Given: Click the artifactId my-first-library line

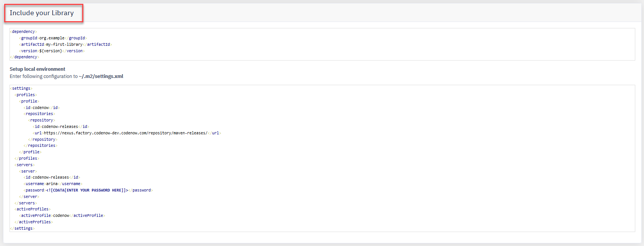Looking at the screenshot, I should pos(66,45).
